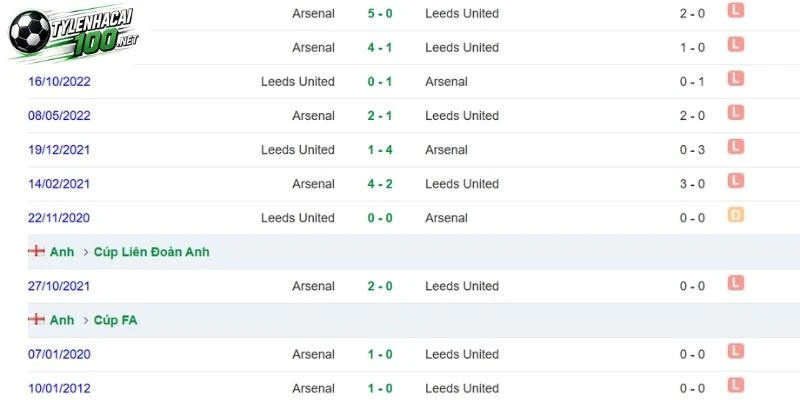Image resolution: width=800 pixels, height=400 pixels.
Task: Click the England flag beside Cúp Liên Đoàn Anh
Action: point(36,251)
